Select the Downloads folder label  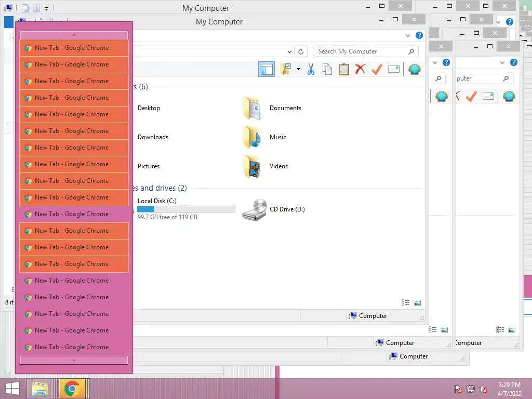coord(153,137)
